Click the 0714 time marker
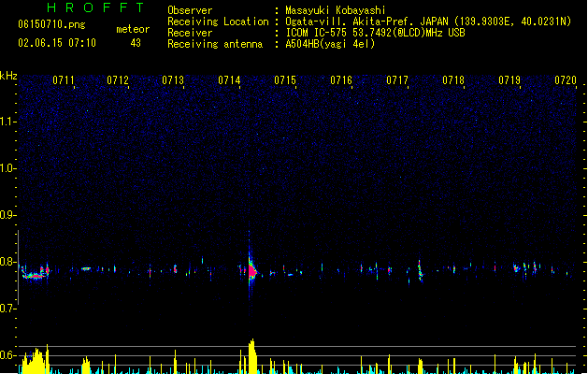The image size is (588, 374). (x=229, y=80)
